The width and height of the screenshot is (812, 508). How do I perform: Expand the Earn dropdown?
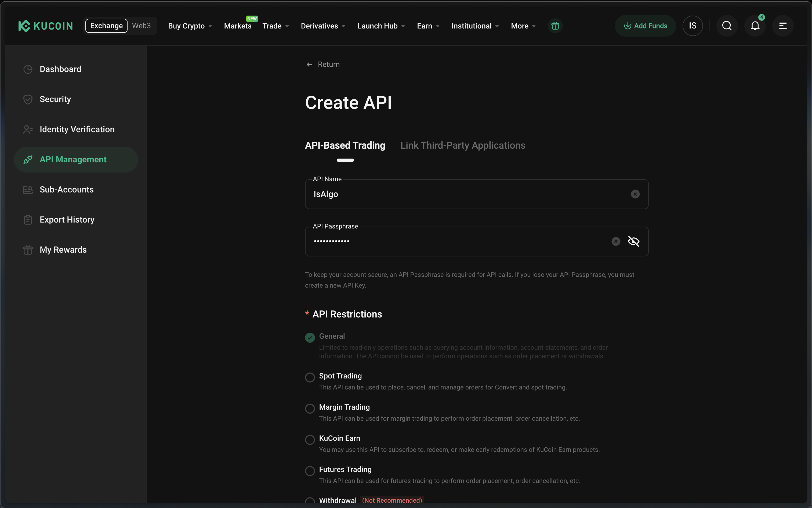[x=428, y=26]
